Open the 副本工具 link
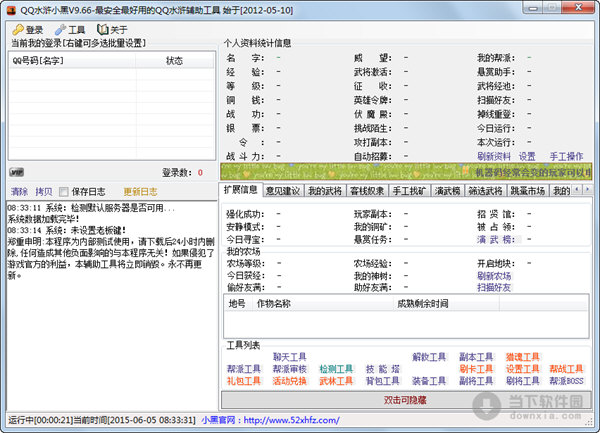600x433 pixels. coord(476,357)
